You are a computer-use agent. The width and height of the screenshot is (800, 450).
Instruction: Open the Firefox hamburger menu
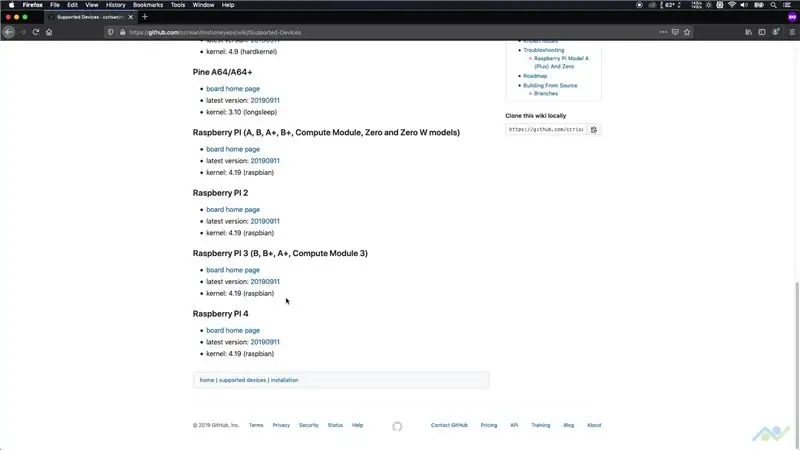click(x=792, y=32)
